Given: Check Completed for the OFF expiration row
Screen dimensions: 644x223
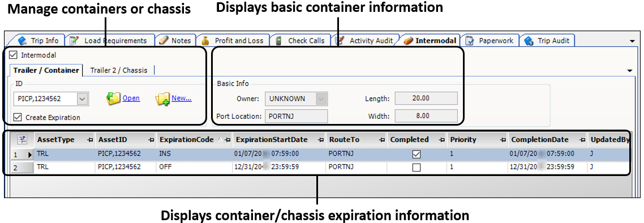Looking at the screenshot, I should 417,167.
